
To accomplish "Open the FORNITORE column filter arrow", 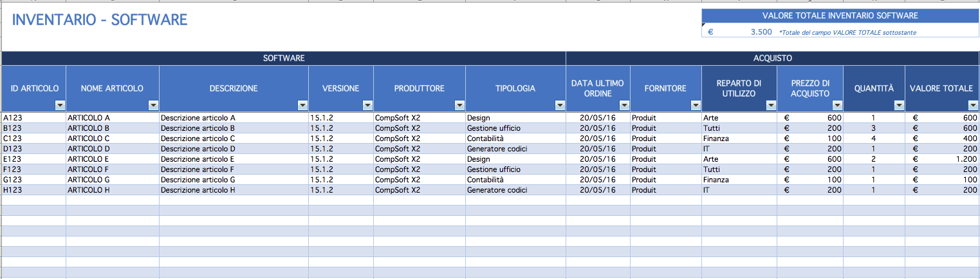I will [x=696, y=105].
